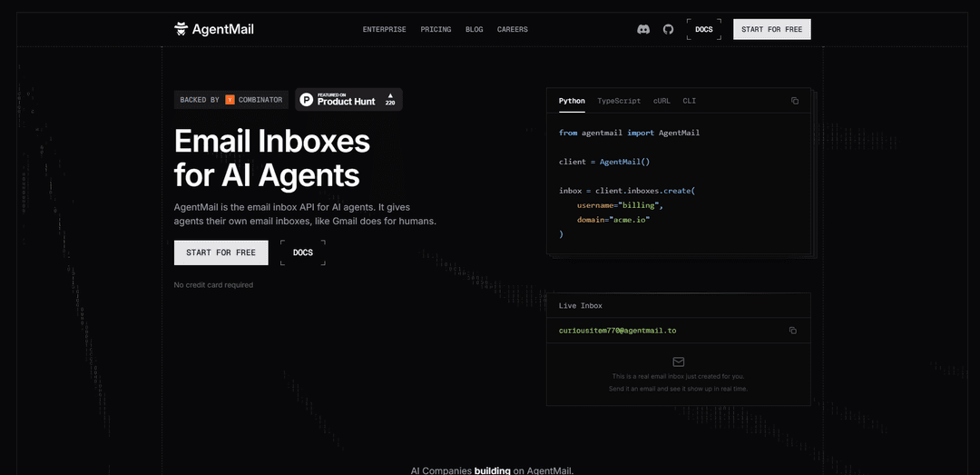Click the 'Live Inbox' panel title
This screenshot has width=980, height=475.
point(581,306)
